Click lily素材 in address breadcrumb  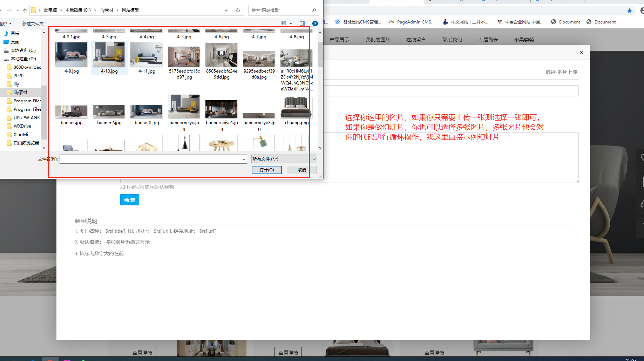[x=106, y=10]
